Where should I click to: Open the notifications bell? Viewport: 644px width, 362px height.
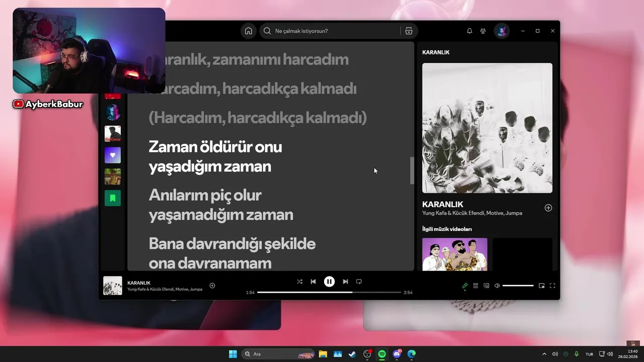point(469,31)
